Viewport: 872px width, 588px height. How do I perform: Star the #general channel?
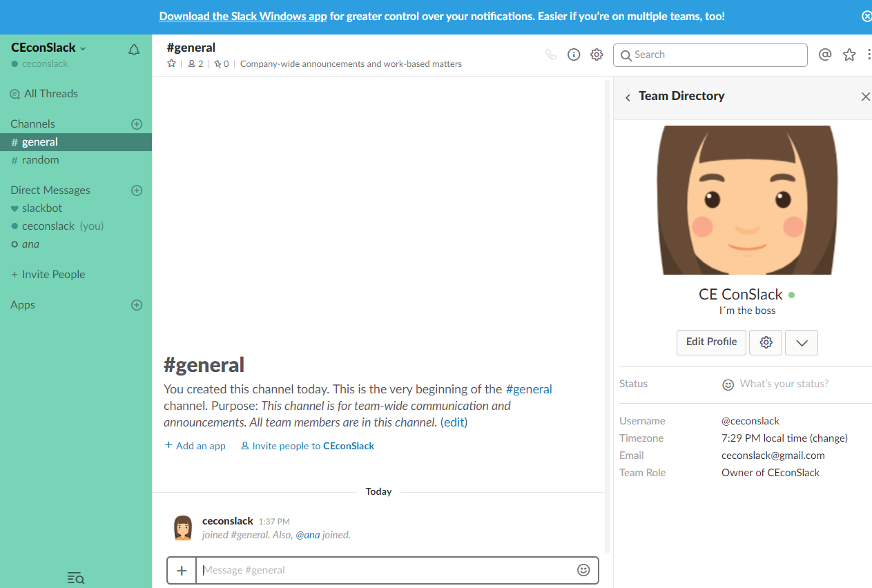pos(171,63)
